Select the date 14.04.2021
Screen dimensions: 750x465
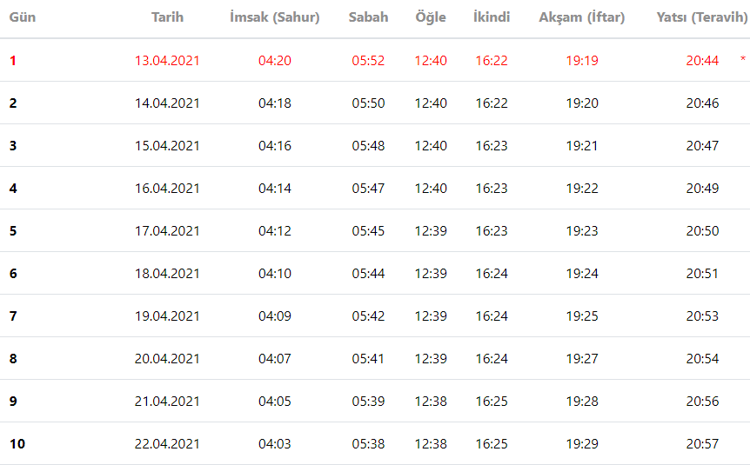pyautogui.click(x=167, y=103)
